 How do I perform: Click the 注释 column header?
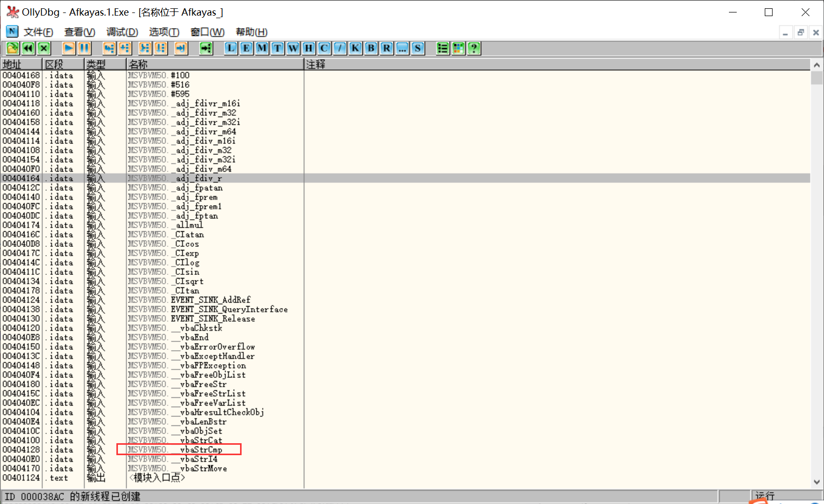(x=557, y=64)
